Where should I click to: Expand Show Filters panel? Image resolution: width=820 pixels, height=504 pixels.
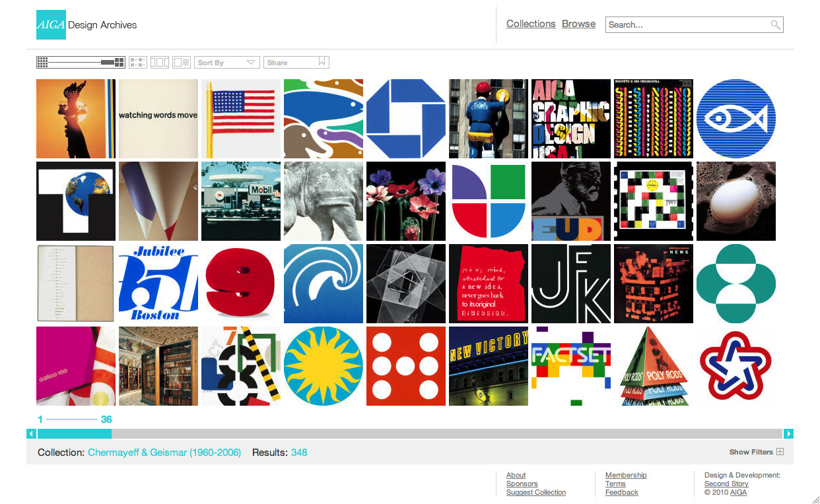click(x=756, y=452)
